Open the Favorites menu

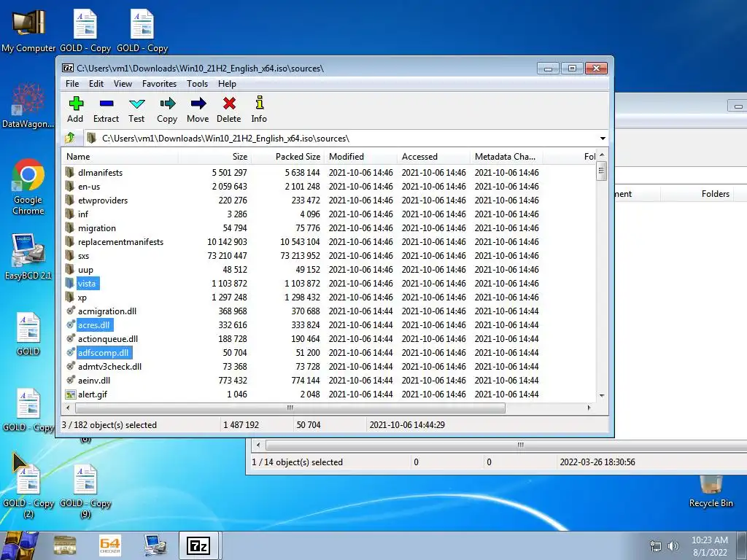pos(159,83)
